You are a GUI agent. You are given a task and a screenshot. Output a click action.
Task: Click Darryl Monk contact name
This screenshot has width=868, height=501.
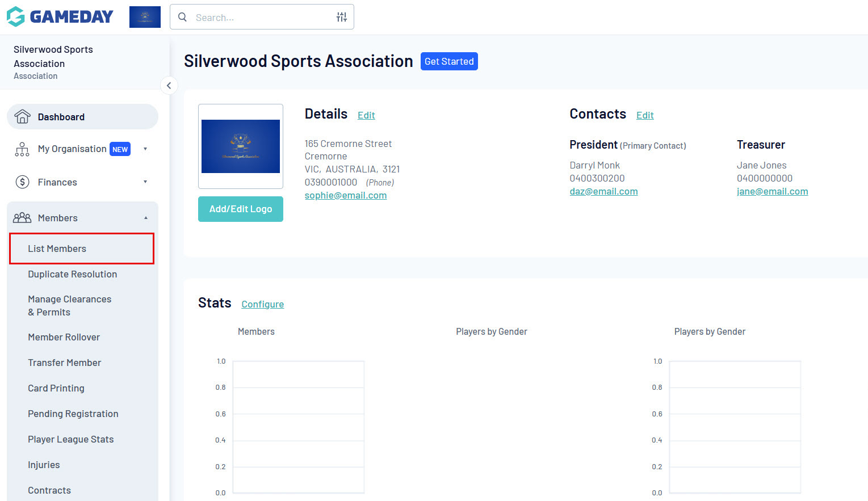coord(594,165)
